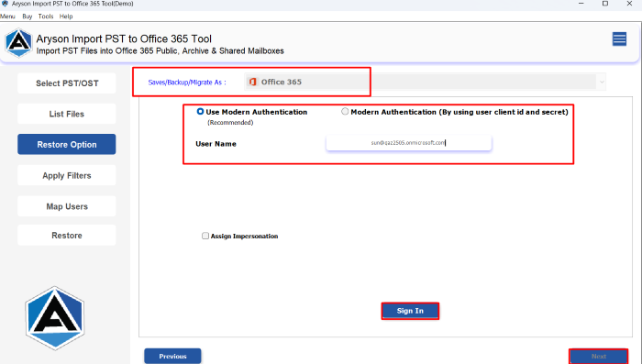This screenshot has width=642, height=364.
Task: Click the hamburger menu icon at top right
Action: click(x=619, y=39)
